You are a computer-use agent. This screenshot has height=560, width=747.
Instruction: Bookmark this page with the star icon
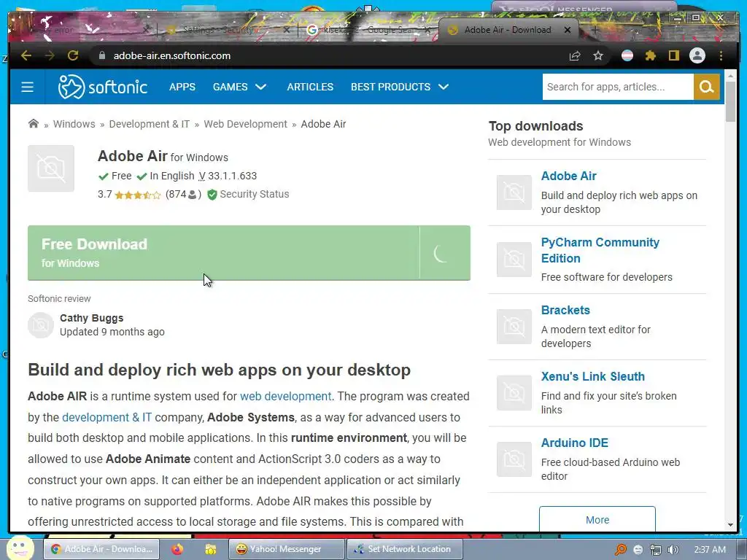point(598,55)
